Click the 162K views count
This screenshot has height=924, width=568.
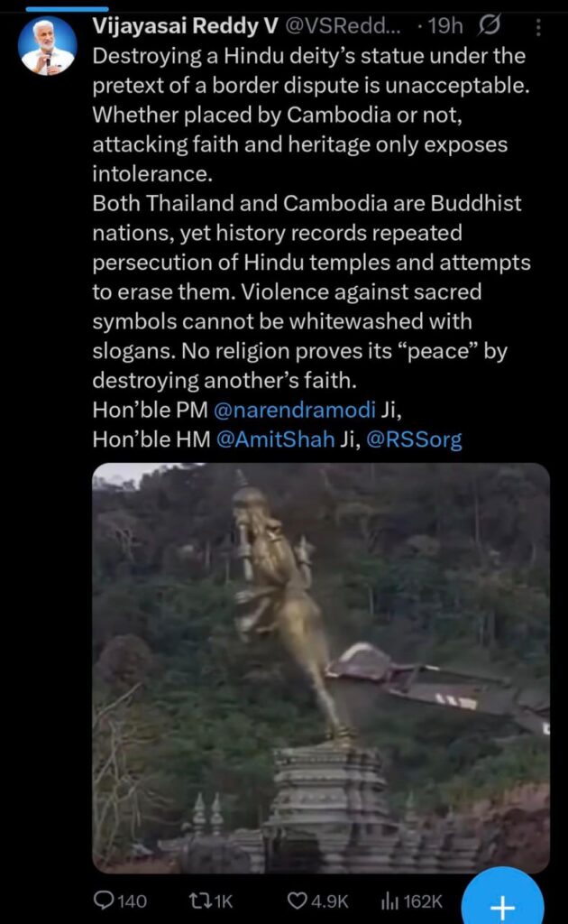423,901
